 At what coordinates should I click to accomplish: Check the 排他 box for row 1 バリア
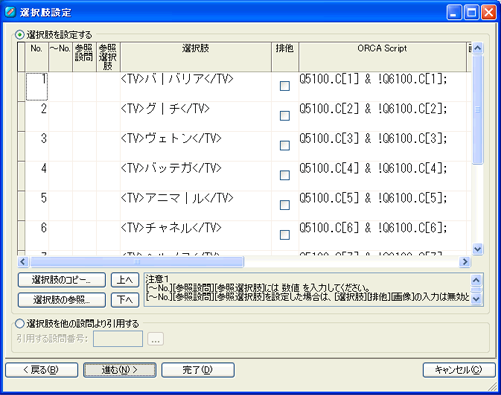285,86
